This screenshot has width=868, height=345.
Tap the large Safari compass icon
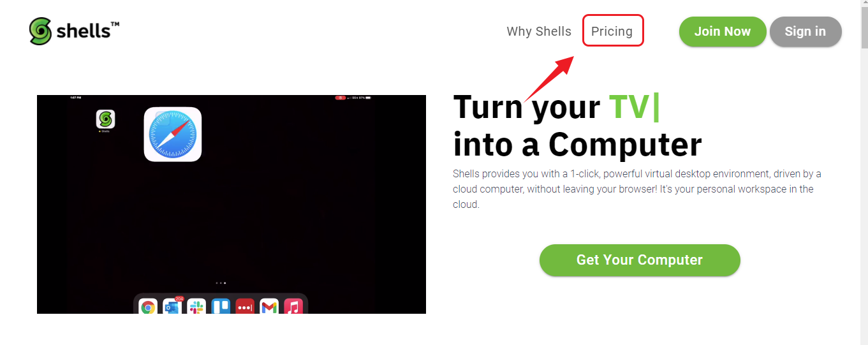click(173, 134)
